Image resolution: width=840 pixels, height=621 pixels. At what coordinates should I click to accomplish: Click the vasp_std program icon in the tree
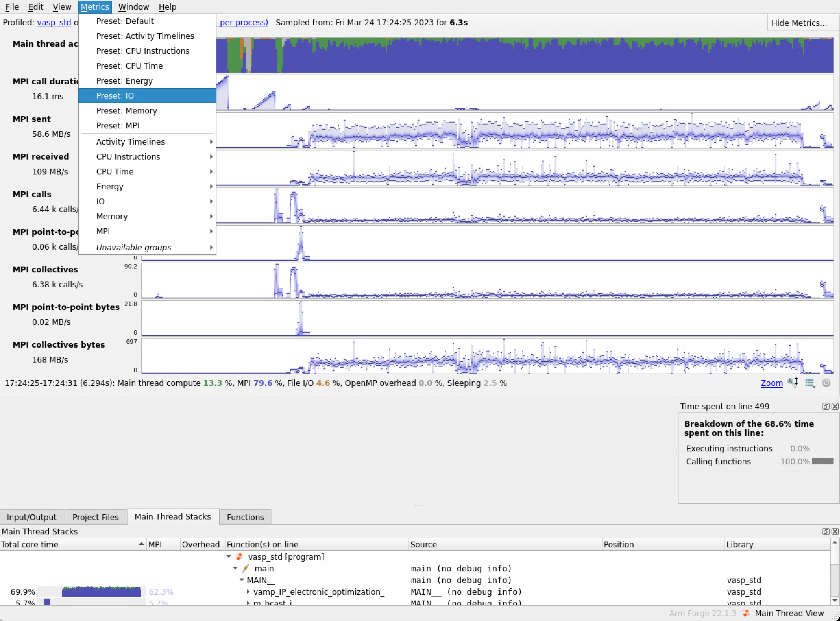click(239, 556)
